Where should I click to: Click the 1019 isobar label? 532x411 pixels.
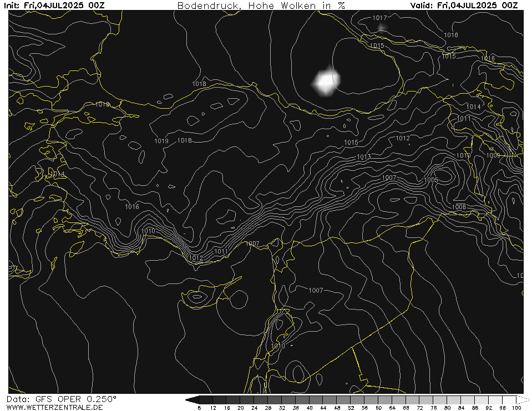click(161, 141)
